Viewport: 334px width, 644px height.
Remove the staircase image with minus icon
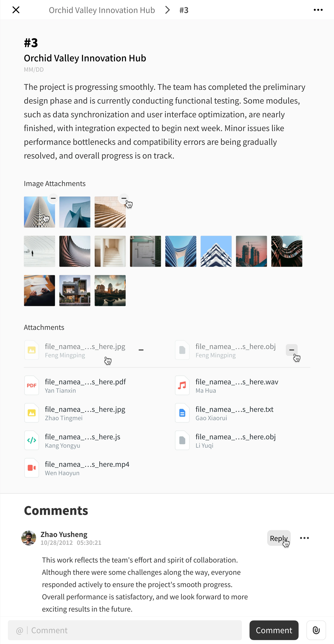(124, 198)
